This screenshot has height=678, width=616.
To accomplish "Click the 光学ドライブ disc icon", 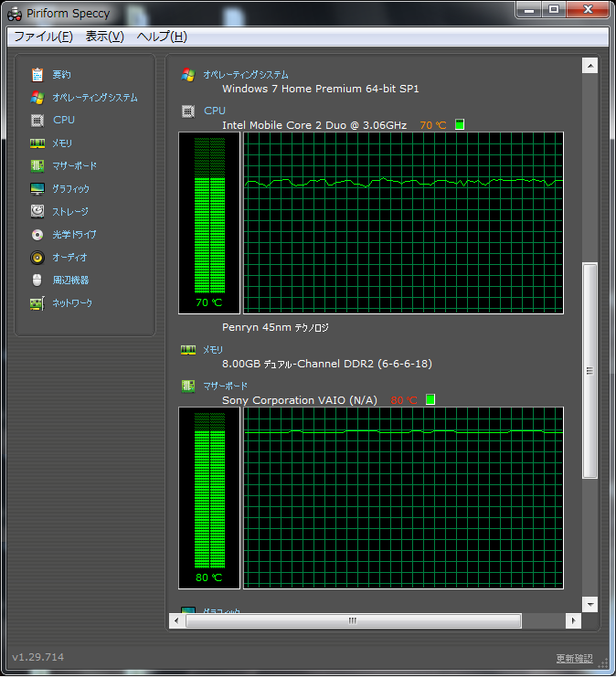I will click(37, 234).
